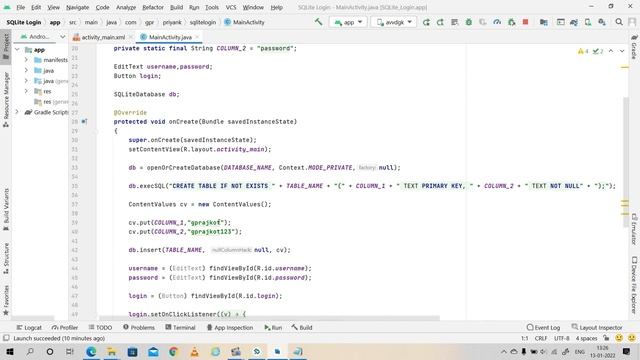Expand the Gradle Scripts node
This screenshot has width=640, height=360.
(17, 112)
